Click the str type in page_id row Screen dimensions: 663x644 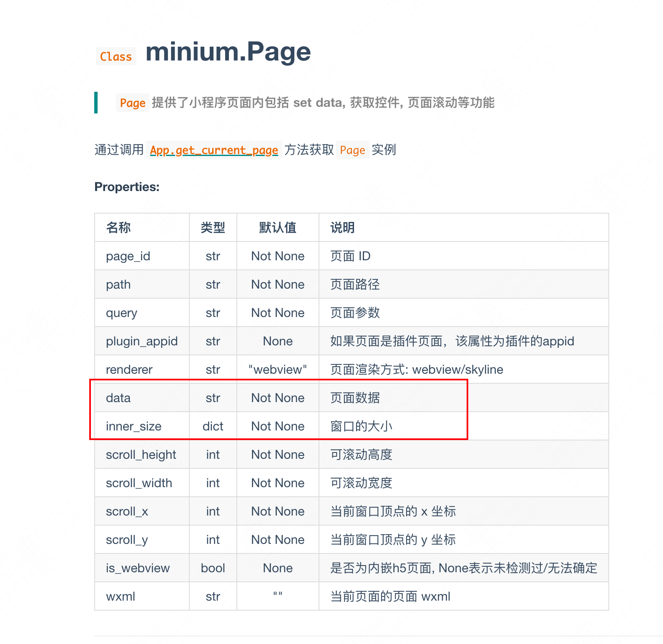point(213,256)
